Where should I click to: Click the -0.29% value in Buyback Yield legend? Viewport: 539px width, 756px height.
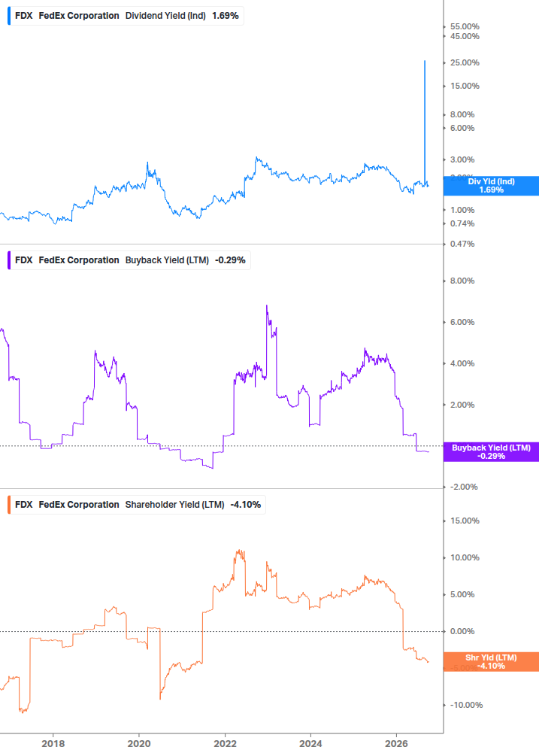[230, 260]
